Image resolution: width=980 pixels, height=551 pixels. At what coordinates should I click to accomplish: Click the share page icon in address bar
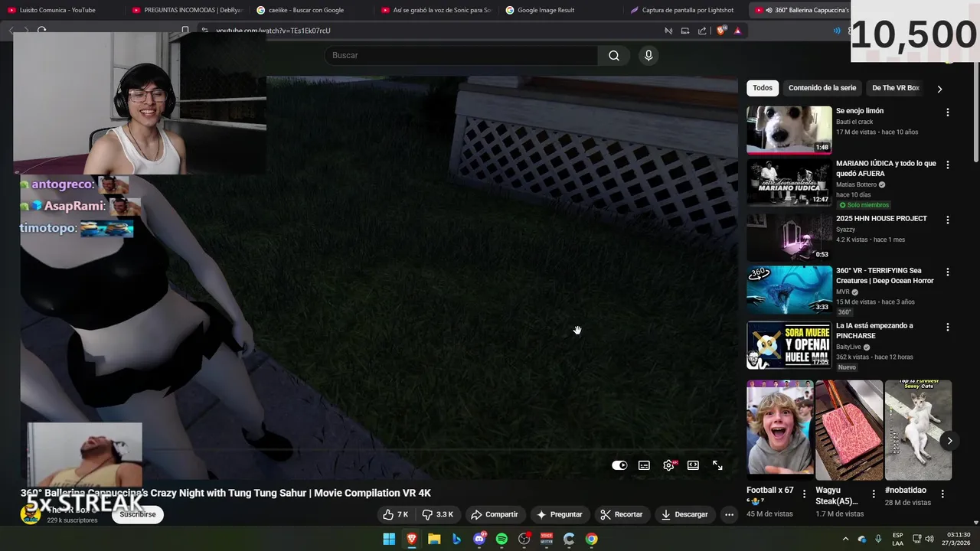point(702,31)
